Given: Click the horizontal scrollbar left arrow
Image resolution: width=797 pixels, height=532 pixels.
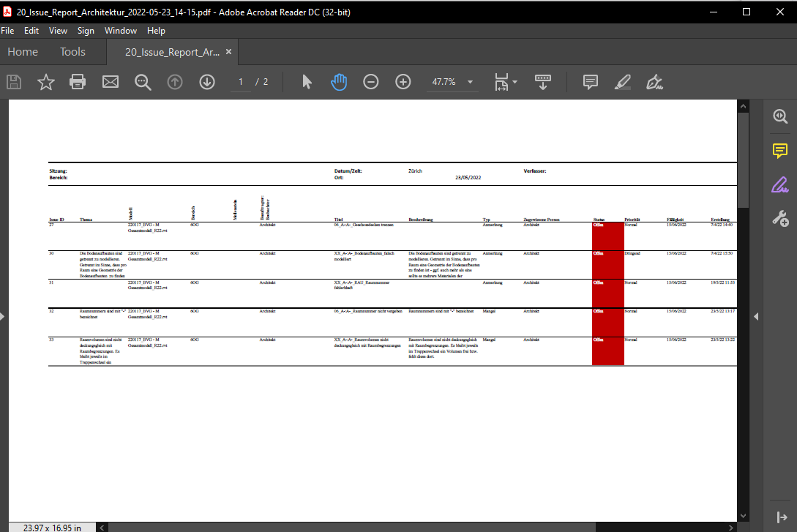Looking at the screenshot, I should click(x=102, y=528).
